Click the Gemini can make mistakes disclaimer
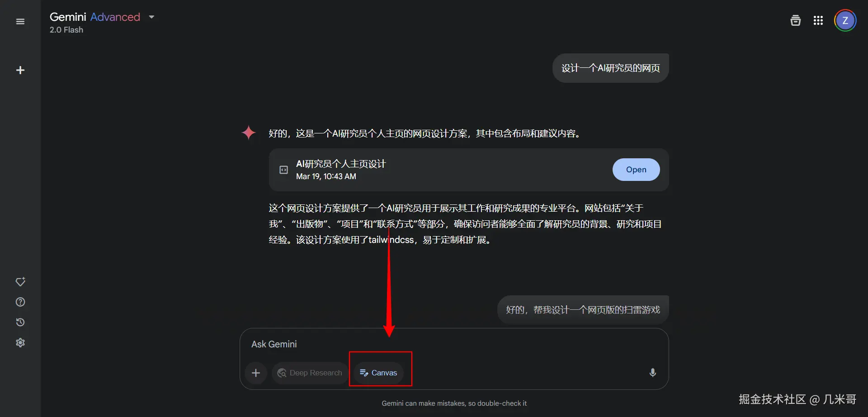This screenshot has width=868, height=417. pyautogui.click(x=454, y=403)
